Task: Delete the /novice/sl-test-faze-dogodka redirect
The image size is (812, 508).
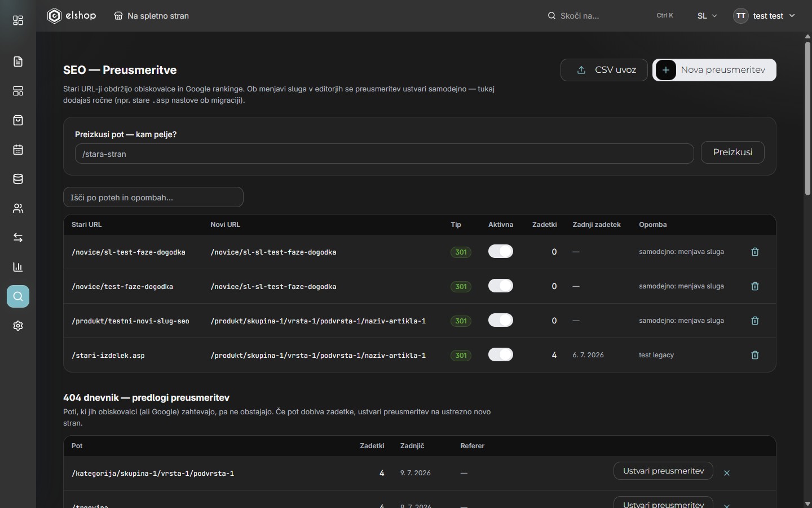Action: 755,252
